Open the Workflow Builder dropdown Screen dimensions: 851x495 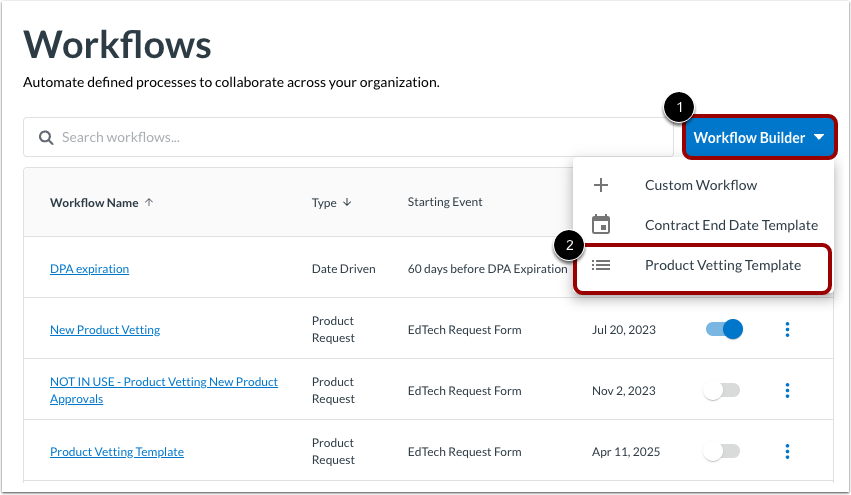tap(759, 137)
